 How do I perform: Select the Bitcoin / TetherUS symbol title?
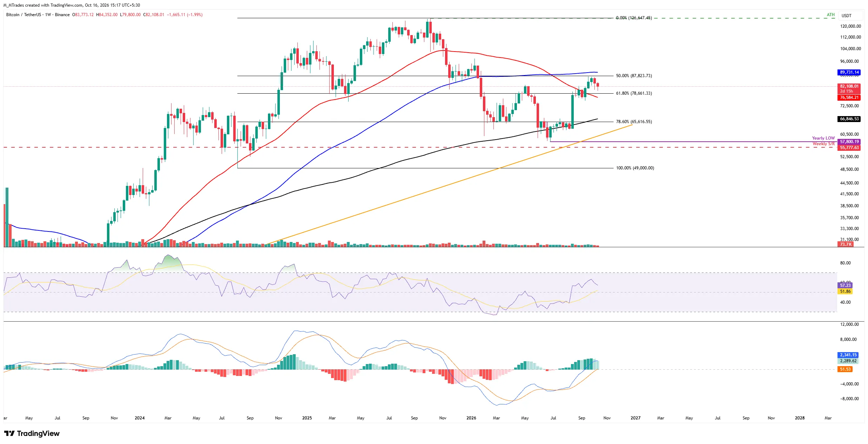pyautogui.click(x=23, y=15)
